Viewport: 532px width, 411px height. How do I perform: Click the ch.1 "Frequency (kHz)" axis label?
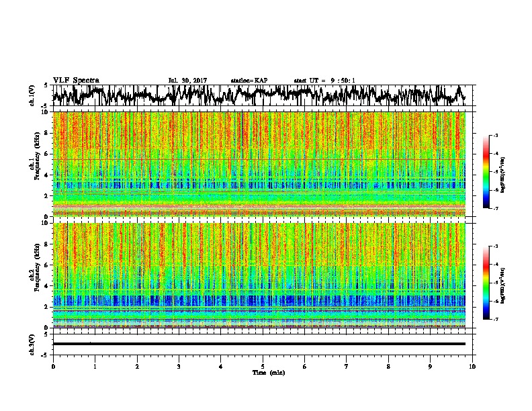(37, 156)
